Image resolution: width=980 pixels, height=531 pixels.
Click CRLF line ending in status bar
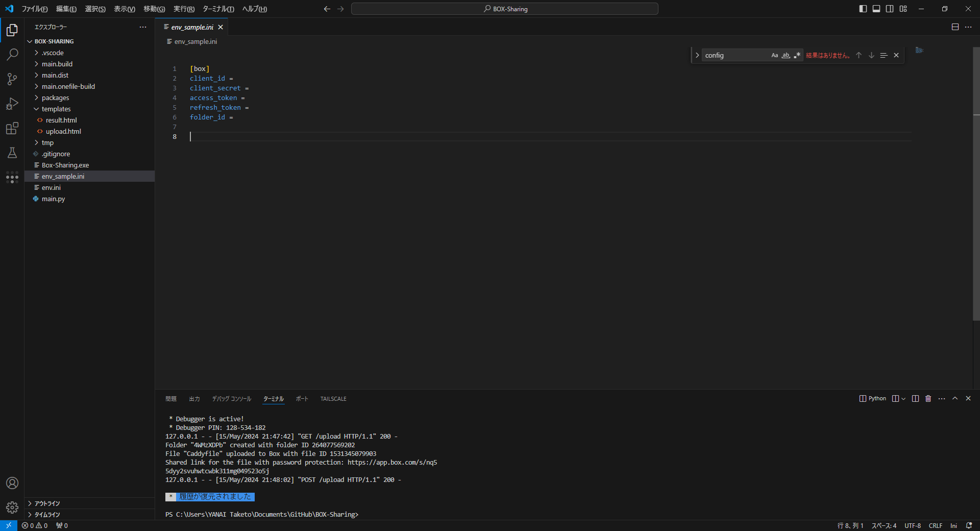935,525
